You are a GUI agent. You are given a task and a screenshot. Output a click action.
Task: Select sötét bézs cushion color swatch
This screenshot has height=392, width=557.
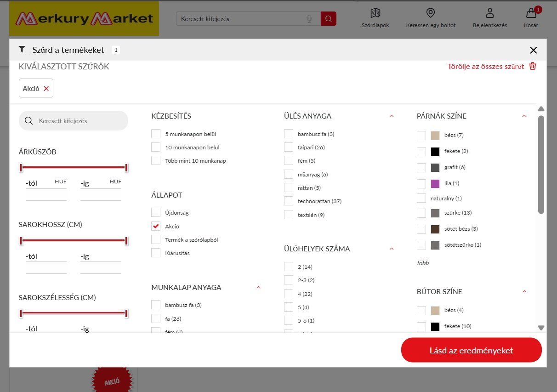pyautogui.click(x=435, y=229)
